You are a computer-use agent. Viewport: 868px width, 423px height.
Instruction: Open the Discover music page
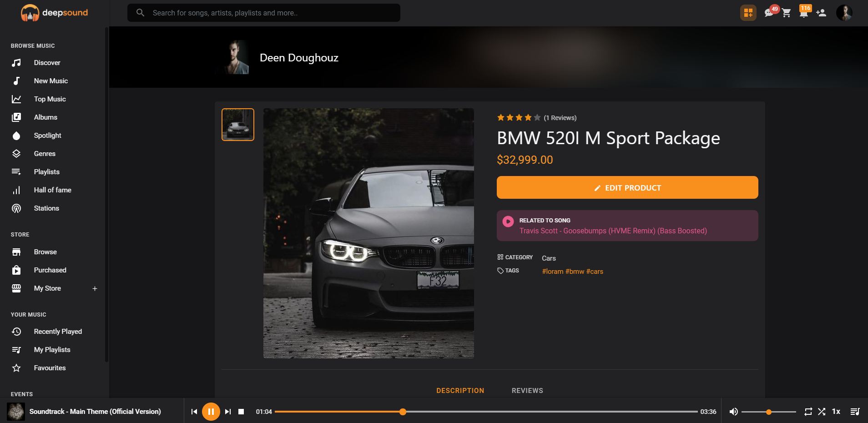click(47, 63)
